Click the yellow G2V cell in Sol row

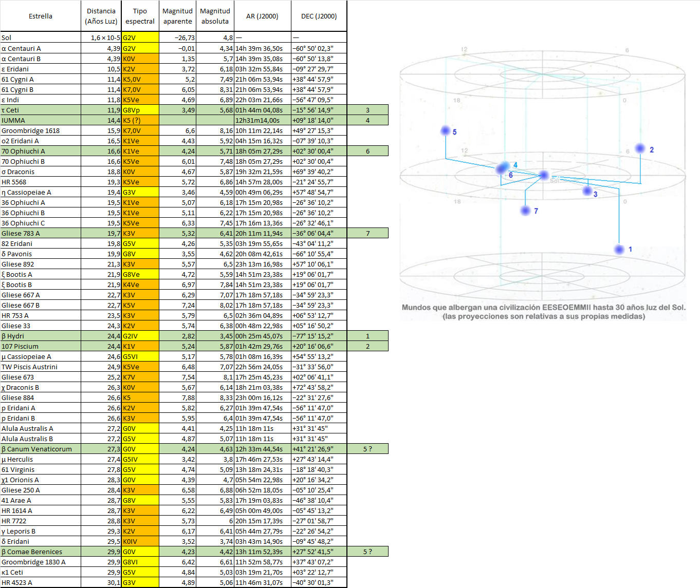point(140,38)
